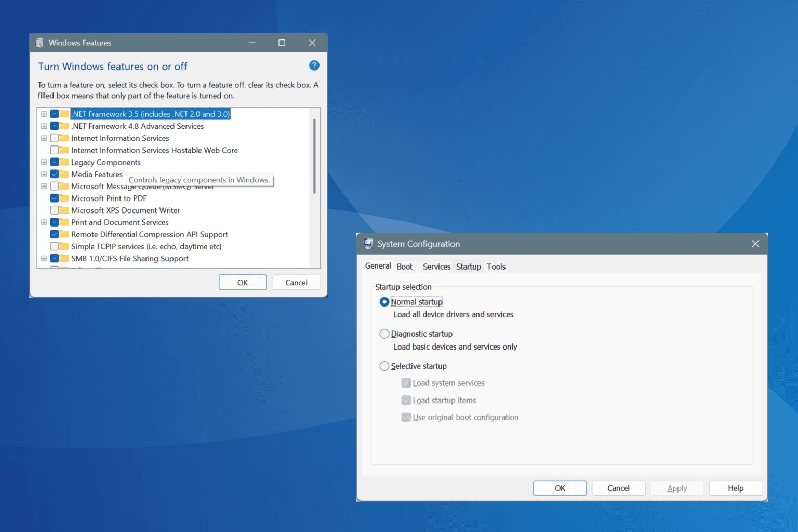Viewport: 798px width, 532px height.
Task: Toggle .NET Framework 4.8 Advanced Services checkbox
Action: tap(55, 126)
